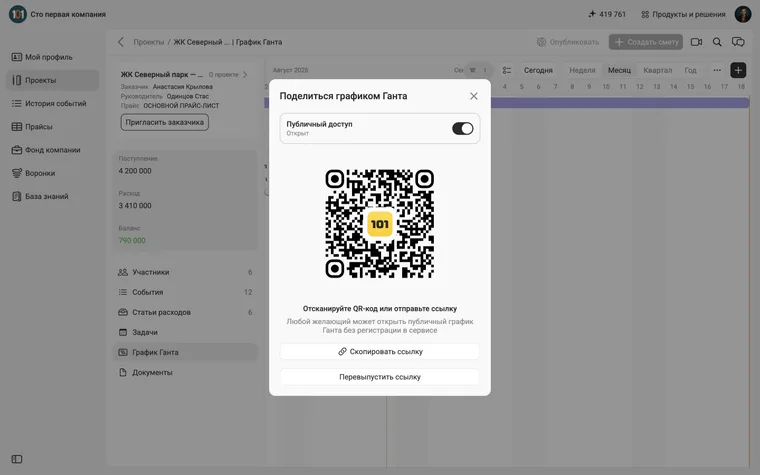Expand the О проекте chevron

point(245,75)
